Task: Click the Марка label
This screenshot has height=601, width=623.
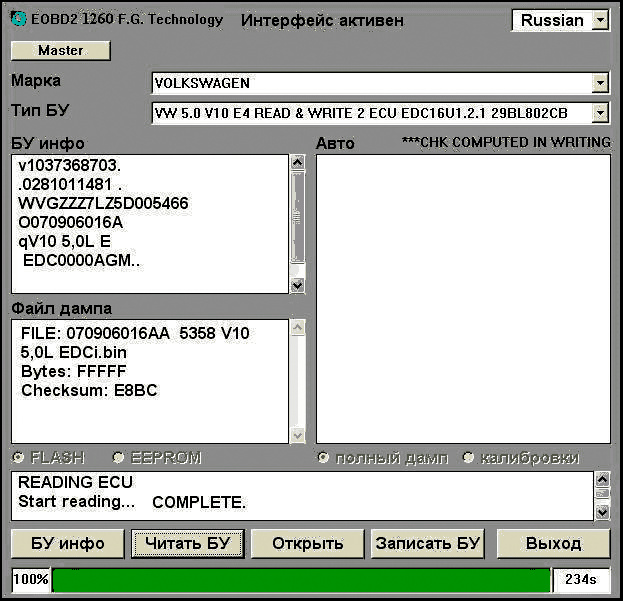Action: (x=36, y=81)
